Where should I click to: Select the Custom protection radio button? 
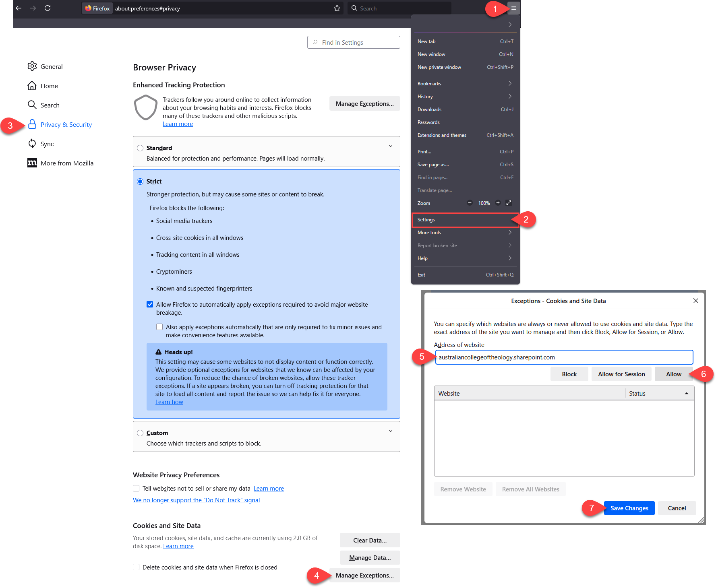coord(140,433)
